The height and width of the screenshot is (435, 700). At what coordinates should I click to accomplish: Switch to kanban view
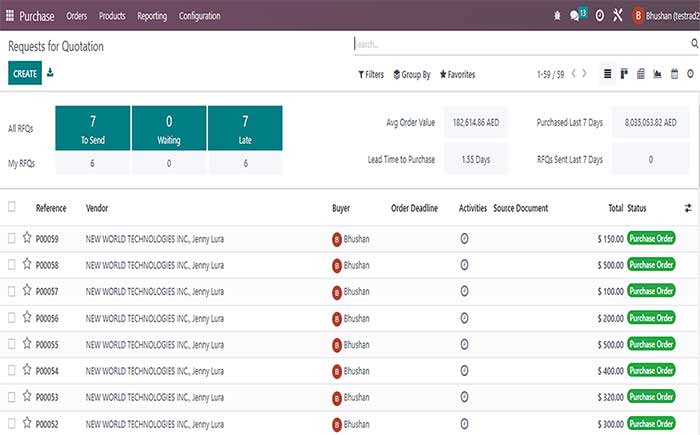[x=624, y=74]
